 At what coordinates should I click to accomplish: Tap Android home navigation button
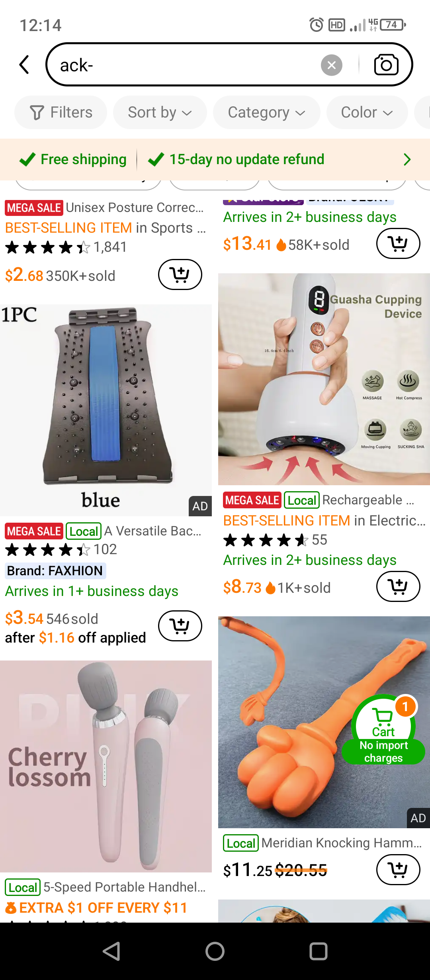tap(215, 952)
